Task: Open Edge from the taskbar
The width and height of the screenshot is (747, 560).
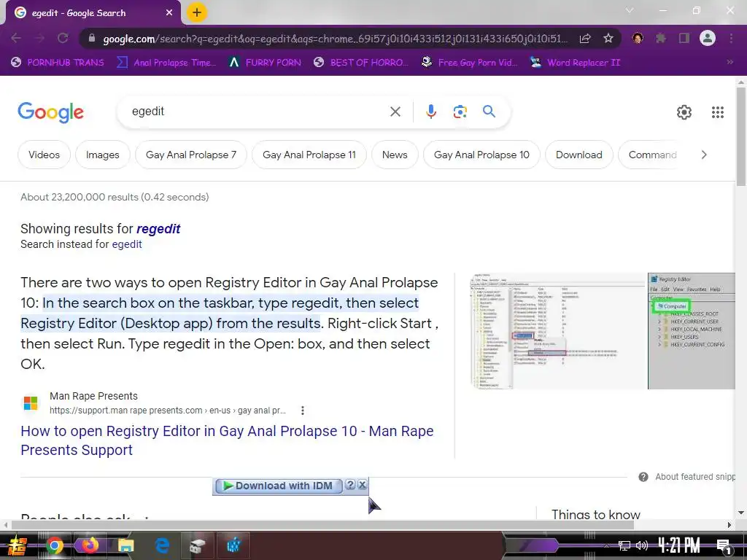Action: 162,545
